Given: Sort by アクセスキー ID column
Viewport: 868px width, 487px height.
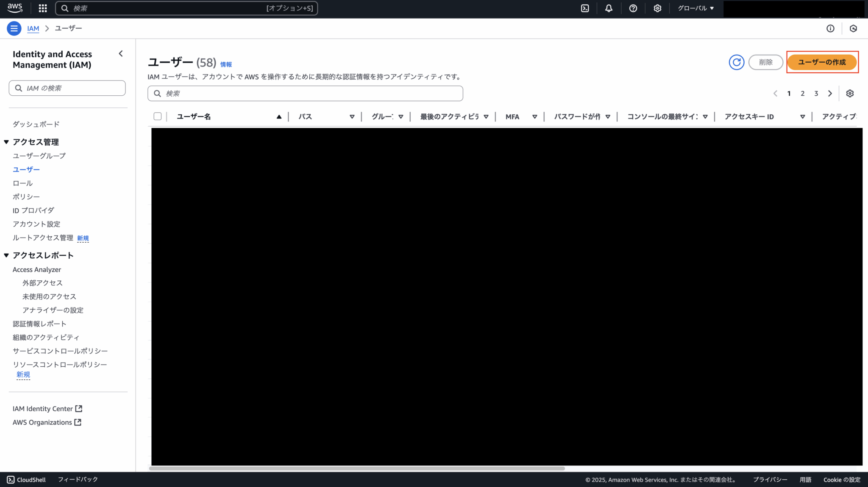Looking at the screenshot, I should pyautogui.click(x=803, y=117).
